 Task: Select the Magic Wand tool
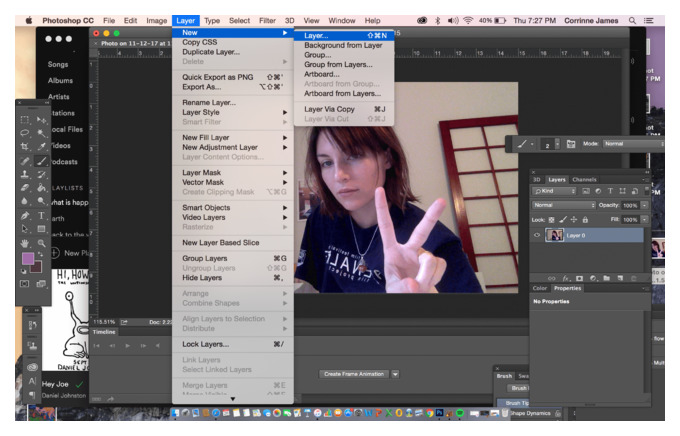click(x=42, y=133)
